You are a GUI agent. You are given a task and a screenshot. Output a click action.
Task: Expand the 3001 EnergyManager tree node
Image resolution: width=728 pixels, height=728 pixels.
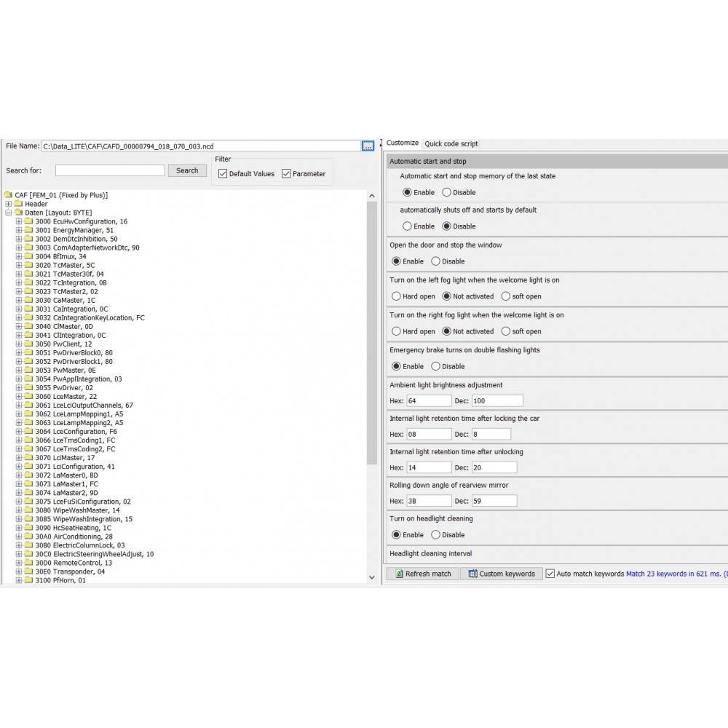click(19, 230)
